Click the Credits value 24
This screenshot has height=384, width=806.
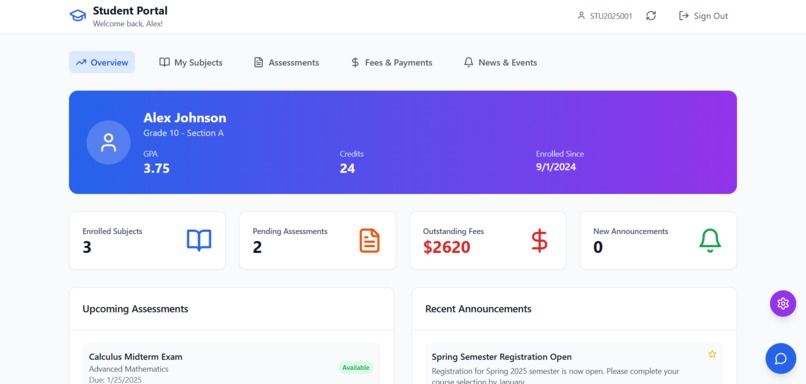click(347, 169)
